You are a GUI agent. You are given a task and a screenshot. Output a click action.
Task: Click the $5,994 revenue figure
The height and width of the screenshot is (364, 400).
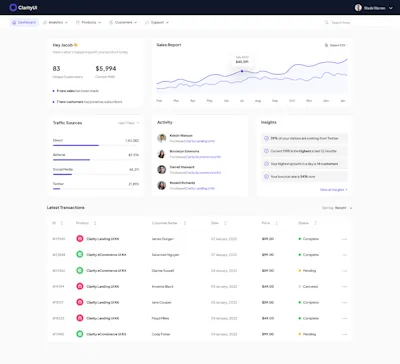[106, 69]
